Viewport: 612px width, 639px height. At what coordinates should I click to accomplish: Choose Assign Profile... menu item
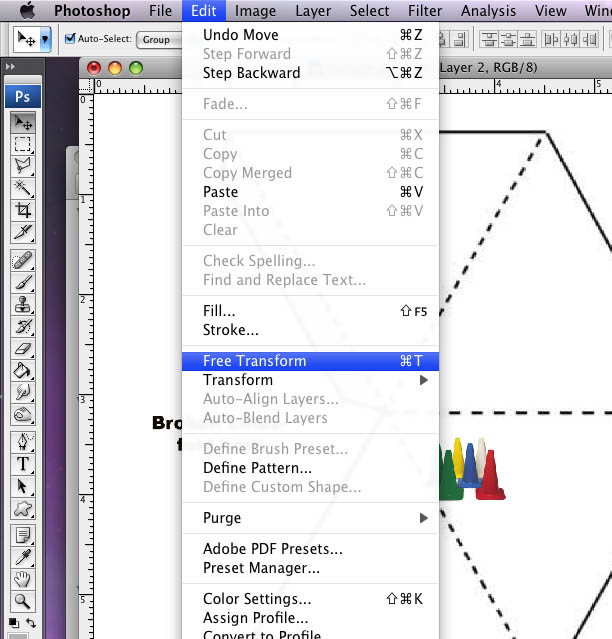click(310, 618)
